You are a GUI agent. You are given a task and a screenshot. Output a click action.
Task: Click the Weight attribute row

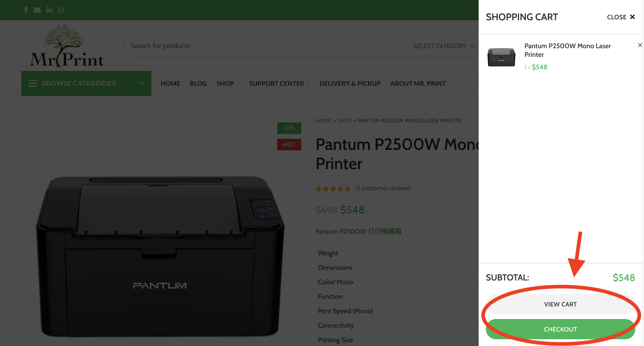[x=397, y=253]
